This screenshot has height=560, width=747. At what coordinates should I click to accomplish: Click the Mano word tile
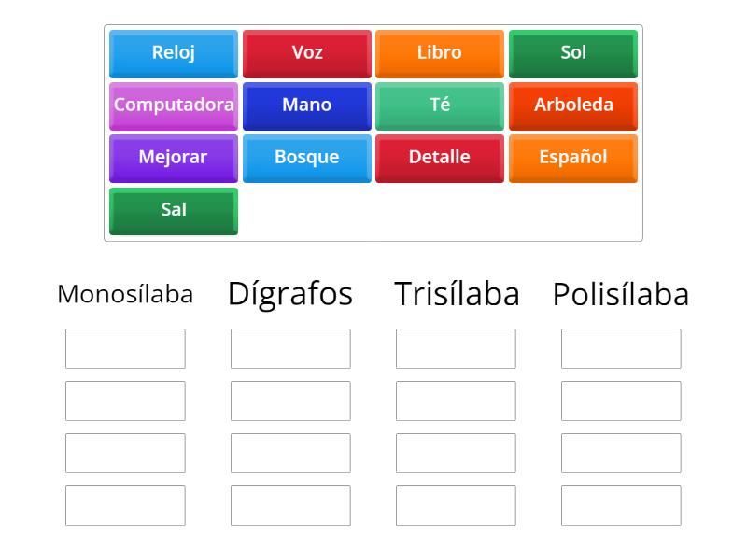306,105
